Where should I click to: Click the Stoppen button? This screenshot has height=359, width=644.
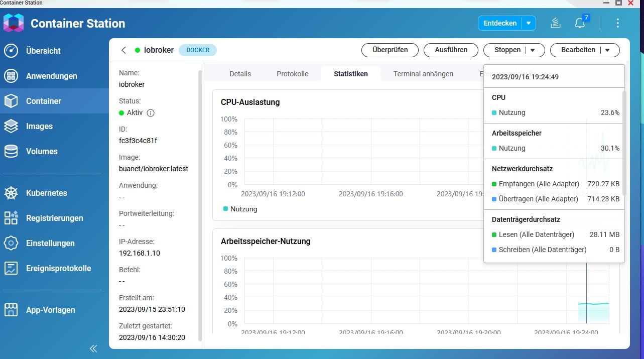[507, 50]
